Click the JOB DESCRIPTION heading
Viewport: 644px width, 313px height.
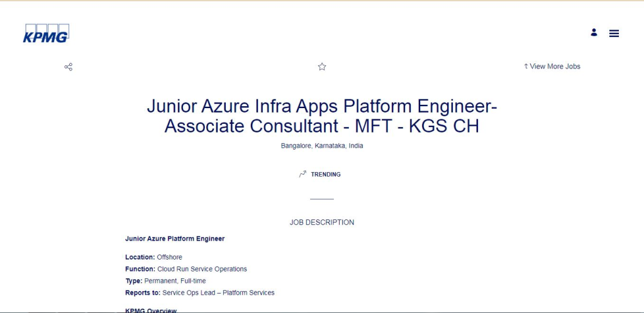[322, 222]
